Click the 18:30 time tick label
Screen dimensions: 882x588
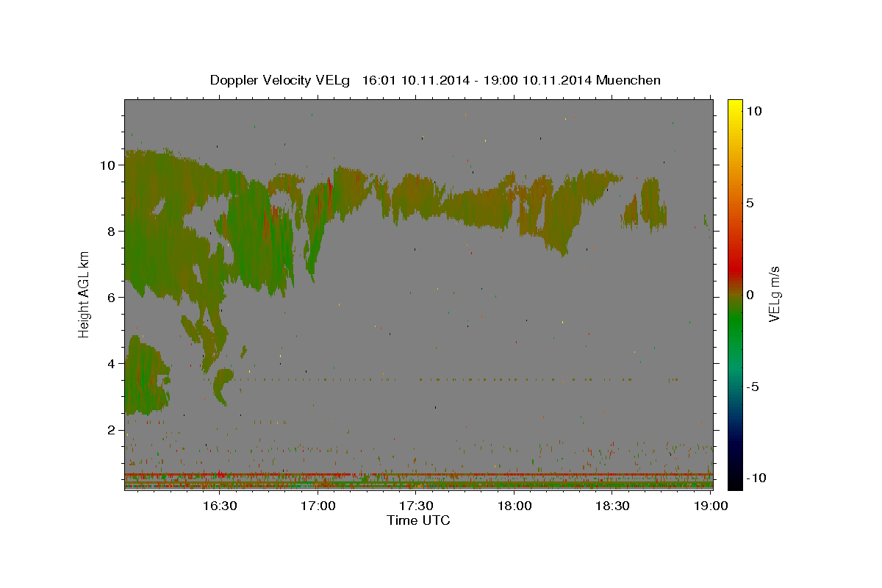coord(612,506)
